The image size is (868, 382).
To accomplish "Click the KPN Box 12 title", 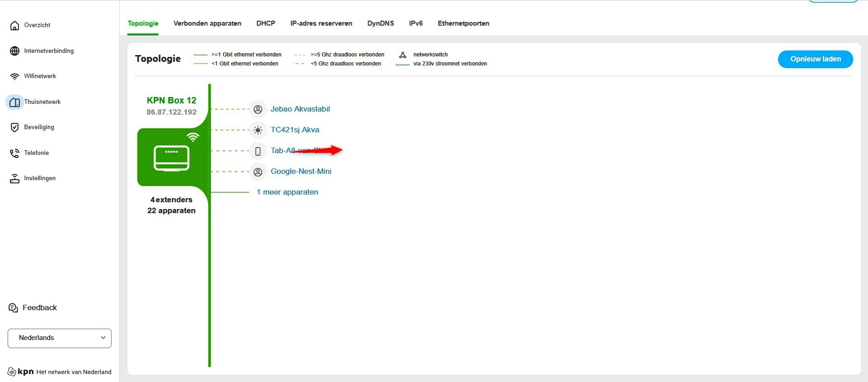I will pyautogui.click(x=171, y=100).
